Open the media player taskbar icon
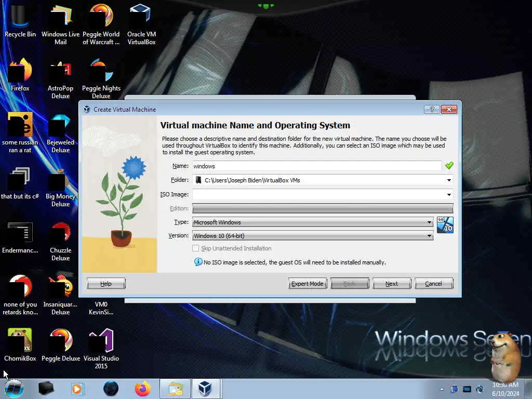Viewport: 532px width, 399px height. tap(77, 389)
